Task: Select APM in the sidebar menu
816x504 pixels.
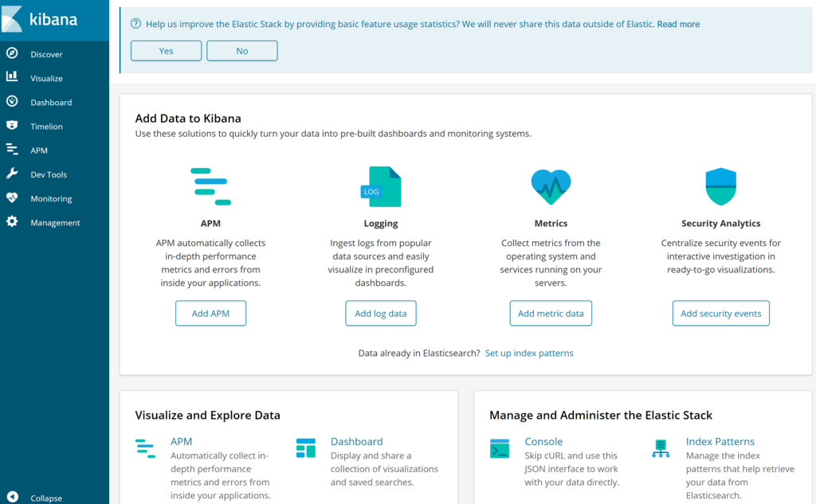Action: pos(39,150)
